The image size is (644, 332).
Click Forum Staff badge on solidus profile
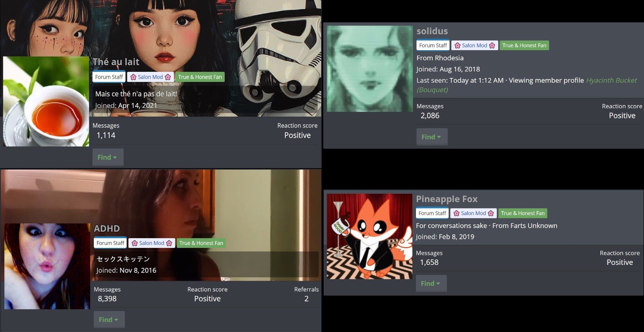click(x=433, y=45)
